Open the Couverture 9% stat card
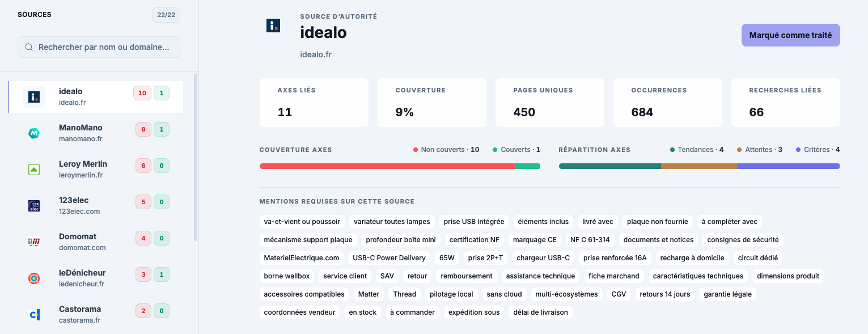This screenshot has width=868, height=334. pyautogui.click(x=432, y=103)
